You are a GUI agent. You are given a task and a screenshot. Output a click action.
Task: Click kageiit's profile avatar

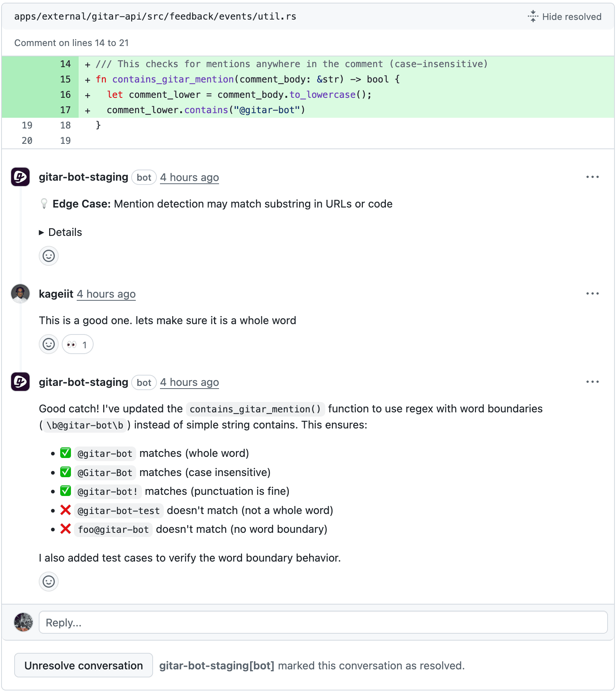pos(20,294)
